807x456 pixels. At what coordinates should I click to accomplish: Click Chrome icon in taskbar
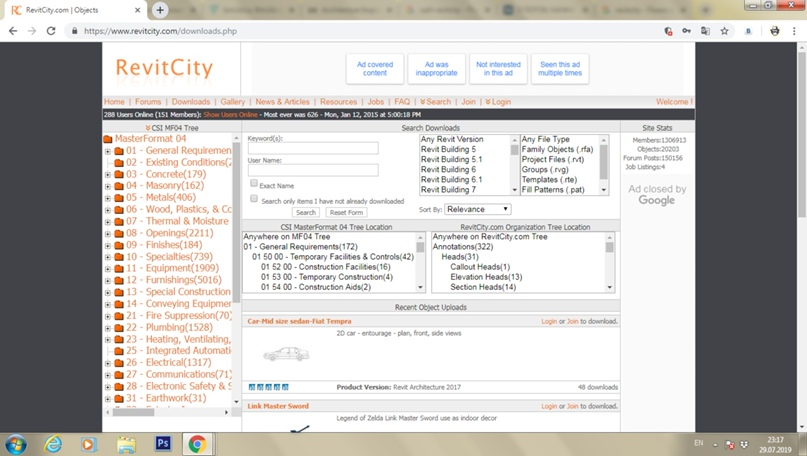197,444
